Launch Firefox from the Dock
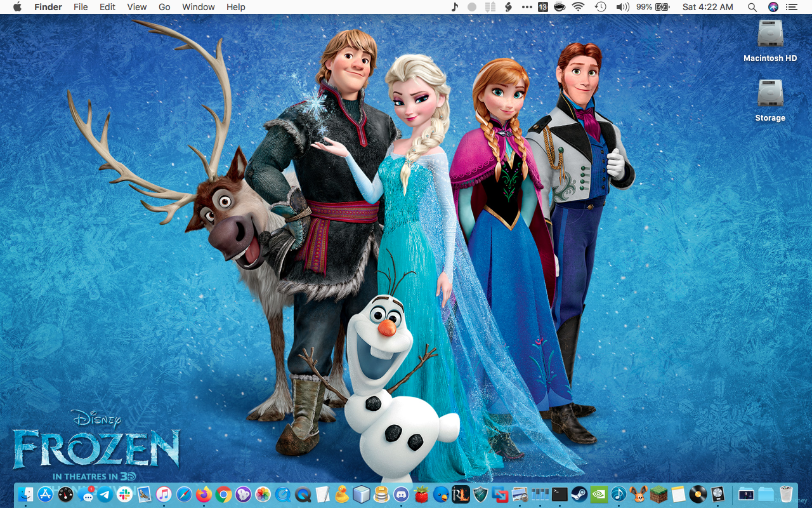Screen dimensions: 812x508 pyautogui.click(x=204, y=494)
